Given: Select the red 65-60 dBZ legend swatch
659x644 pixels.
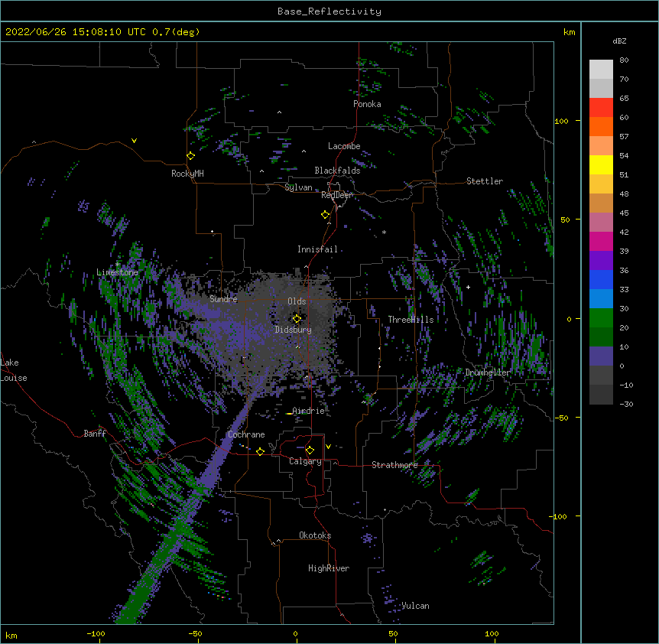Looking at the screenshot, I should pyautogui.click(x=601, y=107).
